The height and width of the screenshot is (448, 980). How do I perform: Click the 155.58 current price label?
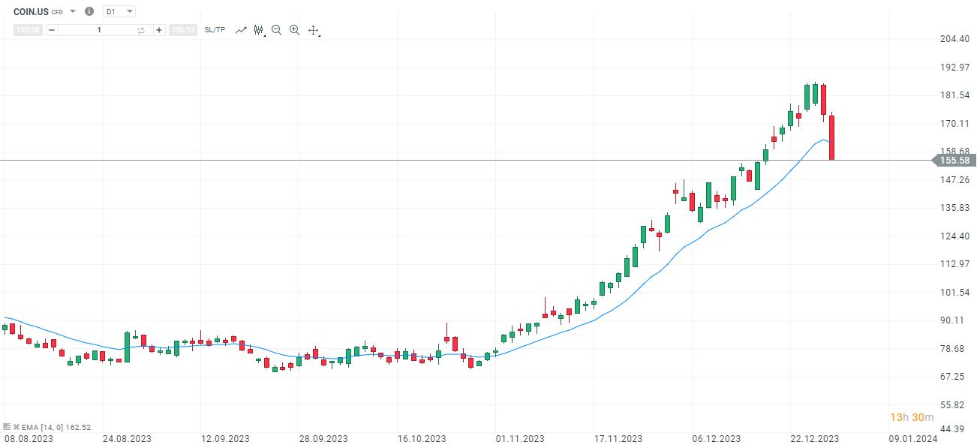click(x=954, y=160)
